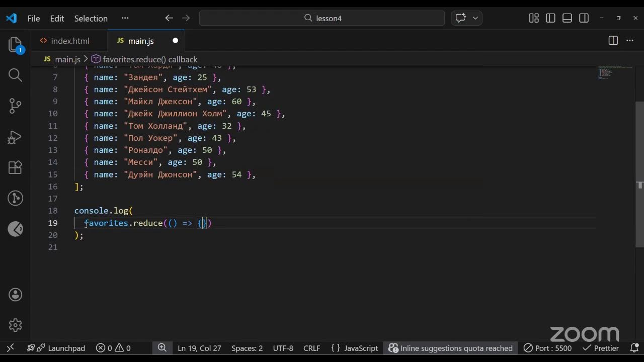This screenshot has height=362, width=644.
Task: Open the Extensions view
Action: pos(16,167)
